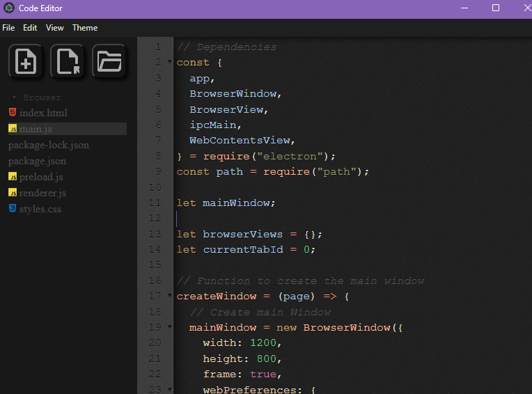Viewport: 532px width, 394px height.
Task: Open renderer.js file
Action: 42,193
